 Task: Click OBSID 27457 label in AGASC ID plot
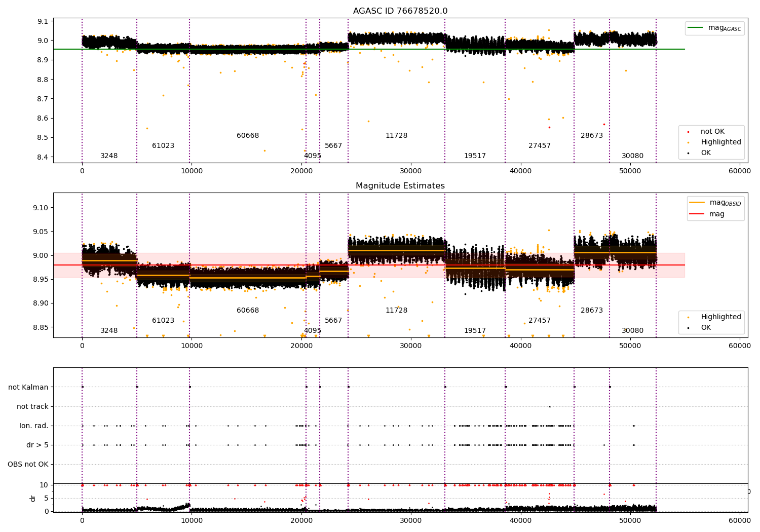[x=540, y=146]
